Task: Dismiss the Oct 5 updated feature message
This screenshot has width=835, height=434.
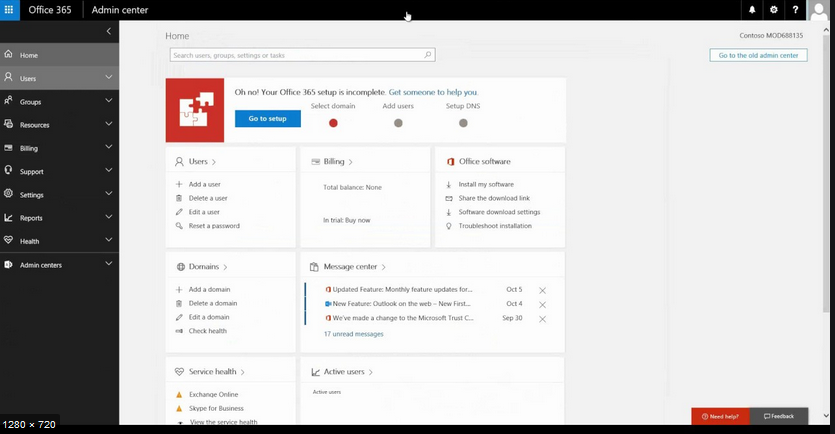Action: click(542, 290)
